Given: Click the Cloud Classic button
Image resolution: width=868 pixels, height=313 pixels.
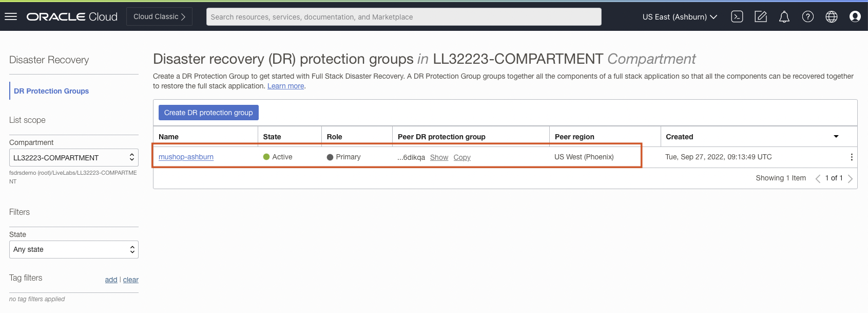Looking at the screenshot, I should (x=159, y=16).
